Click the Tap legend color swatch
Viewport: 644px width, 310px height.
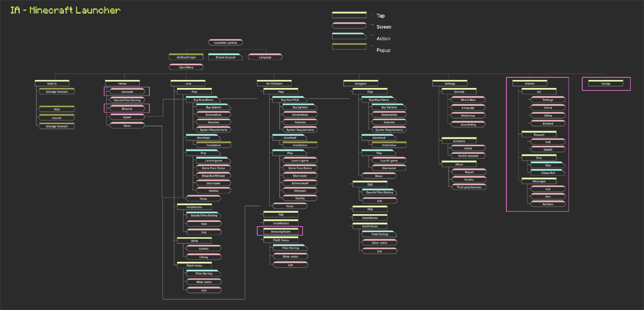[x=349, y=15]
